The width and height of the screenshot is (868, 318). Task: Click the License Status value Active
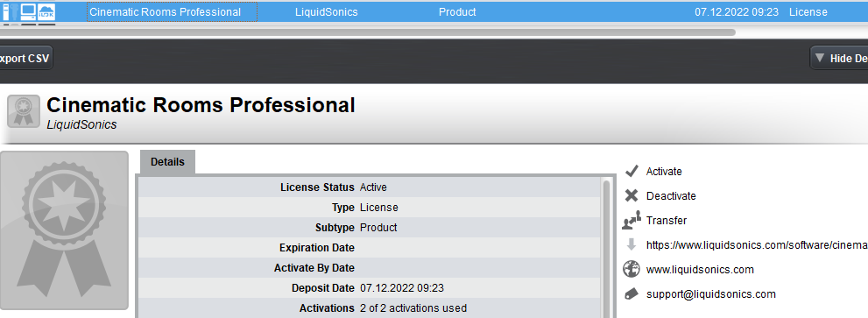(x=373, y=187)
